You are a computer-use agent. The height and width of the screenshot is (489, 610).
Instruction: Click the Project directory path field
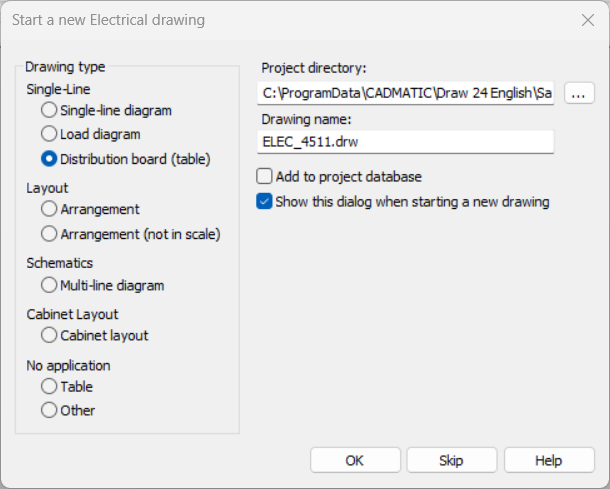coord(405,93)
